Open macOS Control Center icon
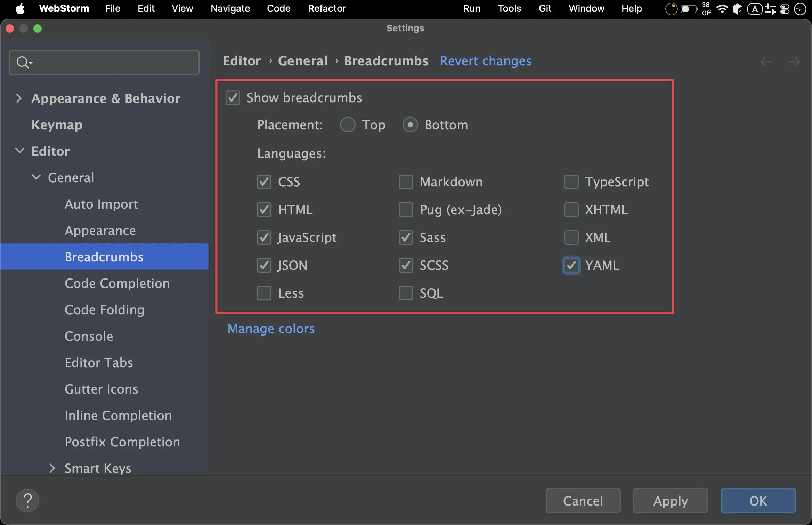Screen dimensions: 812x525 [785, 9]
